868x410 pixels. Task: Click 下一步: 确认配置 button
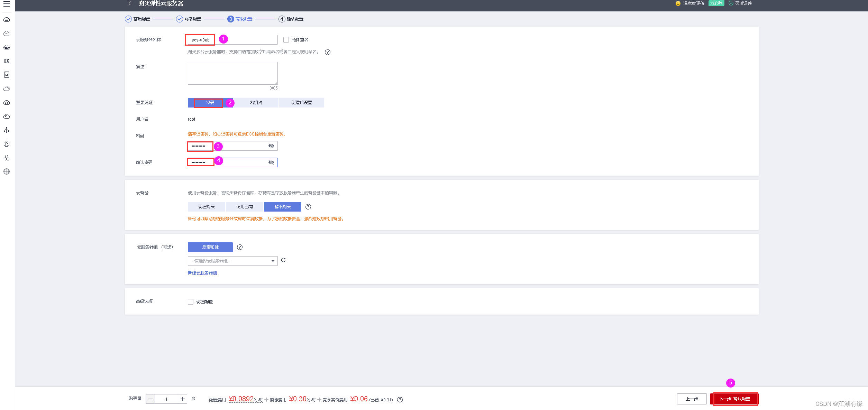(x=734, y=399)
